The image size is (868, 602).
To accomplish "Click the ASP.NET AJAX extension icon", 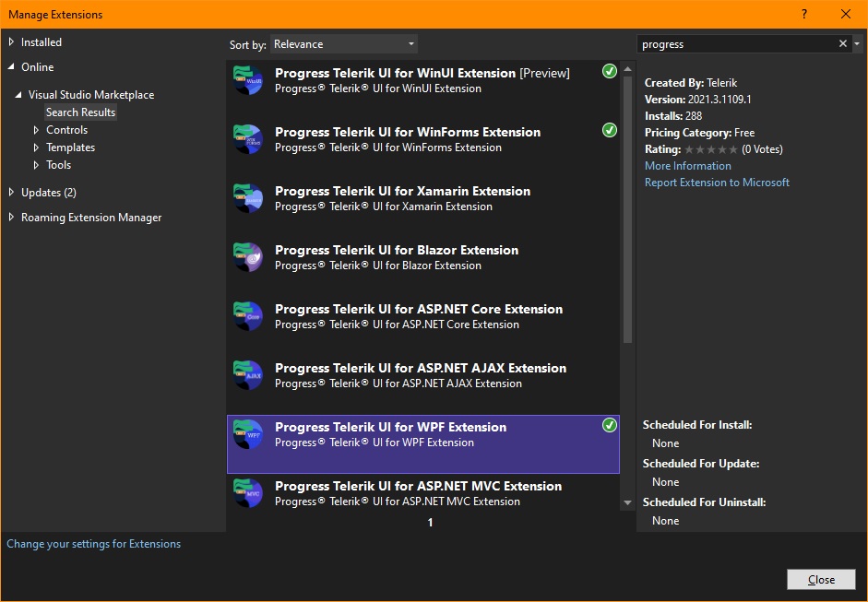I will pos(248,376).
